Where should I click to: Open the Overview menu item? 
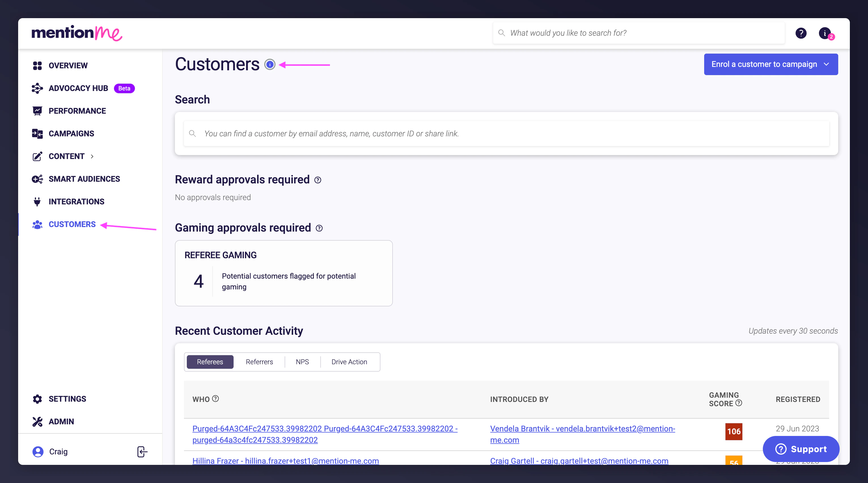68,65
